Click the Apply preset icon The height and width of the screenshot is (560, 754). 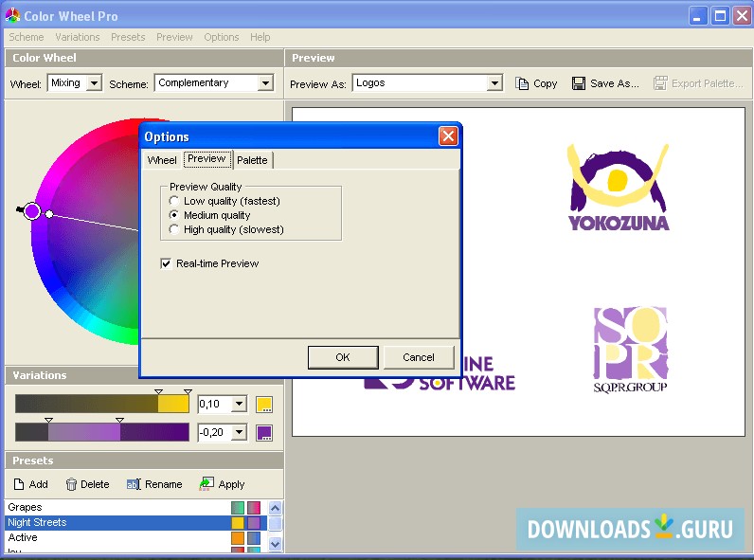pos(206,483)
